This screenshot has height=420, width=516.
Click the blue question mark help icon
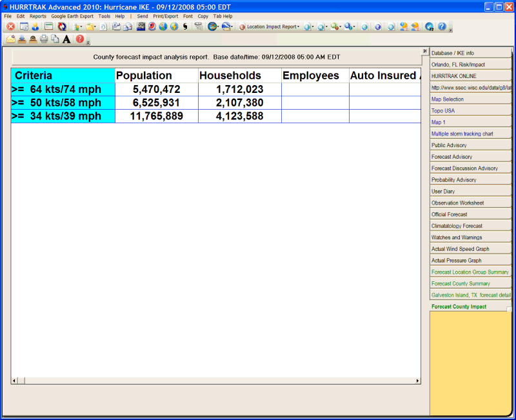tap(442, 27)
